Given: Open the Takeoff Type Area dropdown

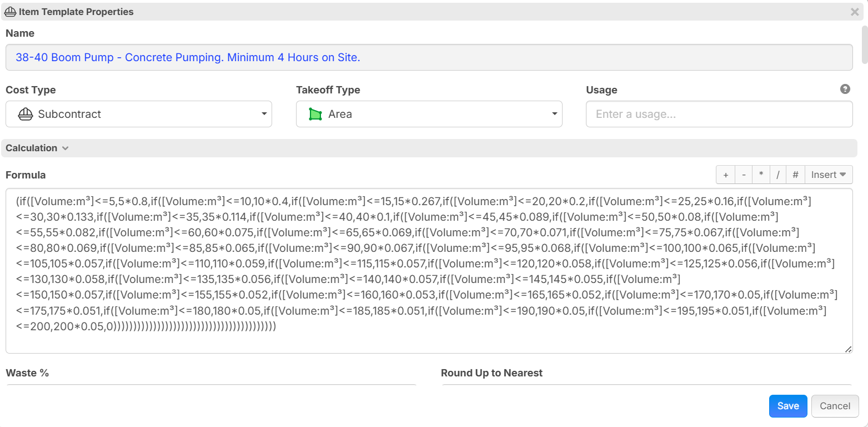Looking at the screenshot, I should point(429,114).
